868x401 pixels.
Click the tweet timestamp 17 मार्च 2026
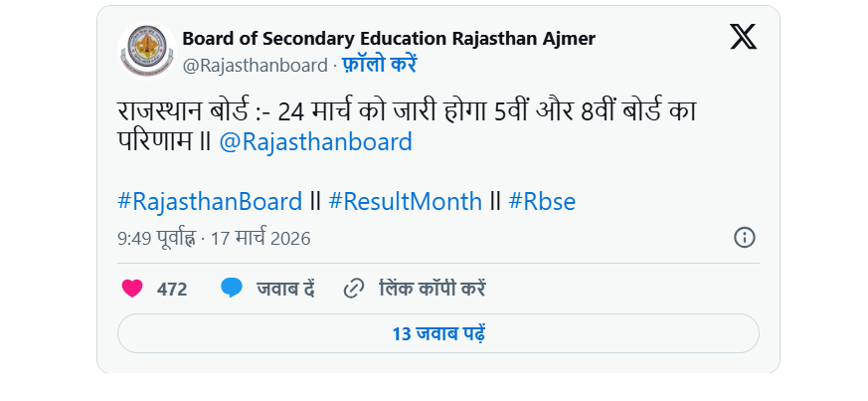point(260,239)
